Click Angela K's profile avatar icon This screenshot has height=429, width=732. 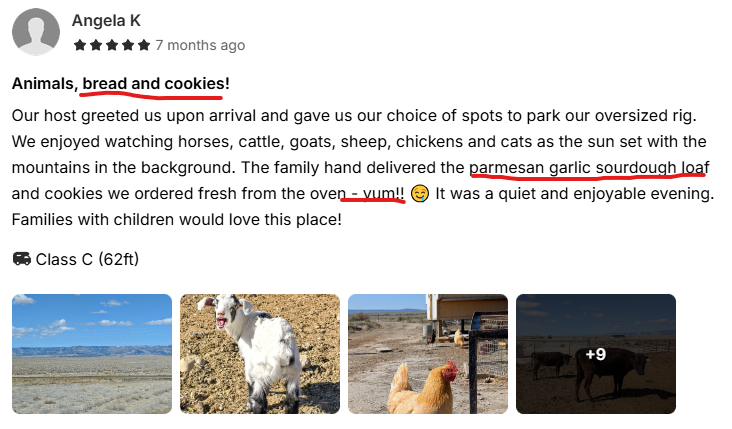(35, 31)
